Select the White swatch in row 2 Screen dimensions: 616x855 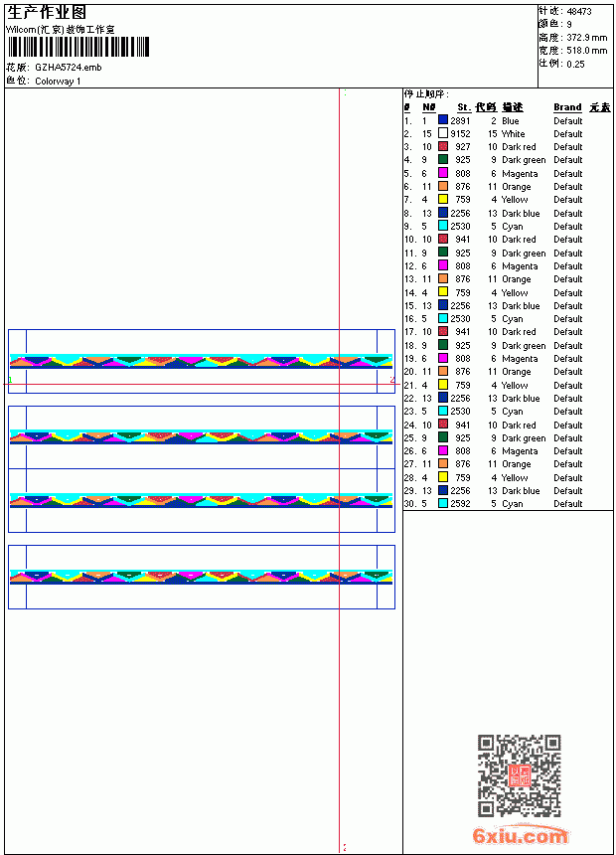click(x=443, y=133)
